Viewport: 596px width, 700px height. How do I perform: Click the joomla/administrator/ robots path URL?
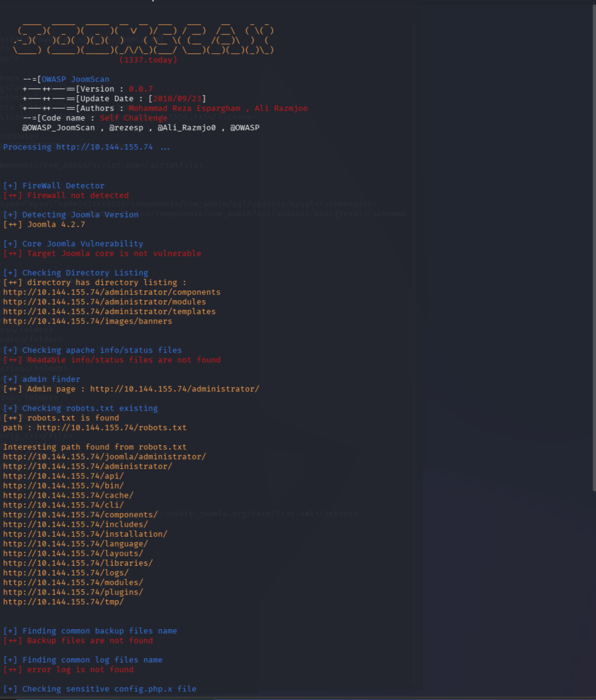click(104, 456)
